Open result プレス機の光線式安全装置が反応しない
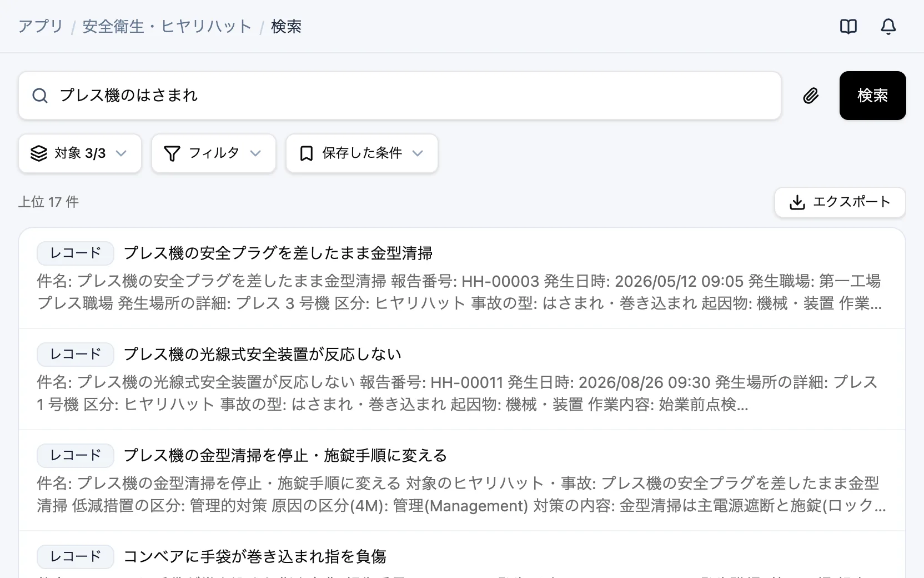924x578 pixels. [x=262, y=355]
